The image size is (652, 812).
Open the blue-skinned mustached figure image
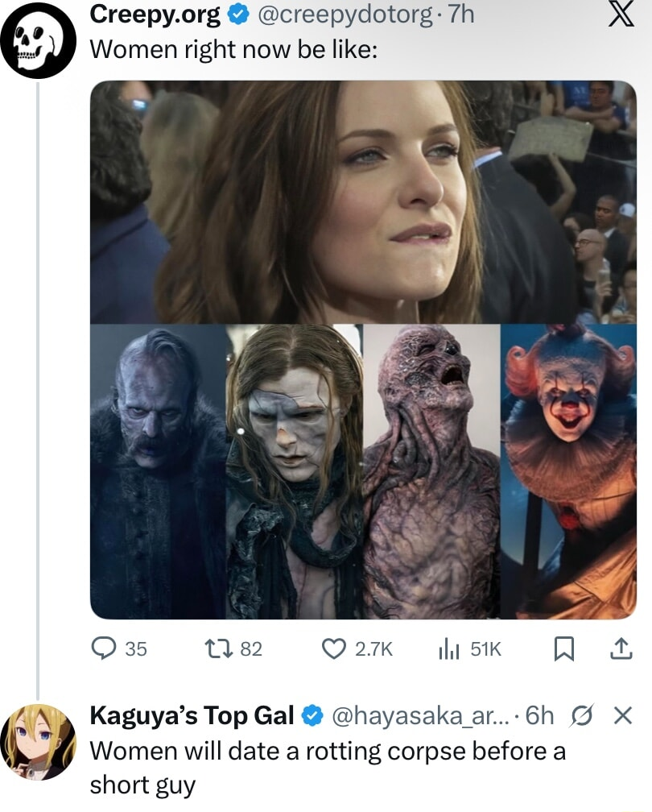pyautogui.click(x=158, y=471)
